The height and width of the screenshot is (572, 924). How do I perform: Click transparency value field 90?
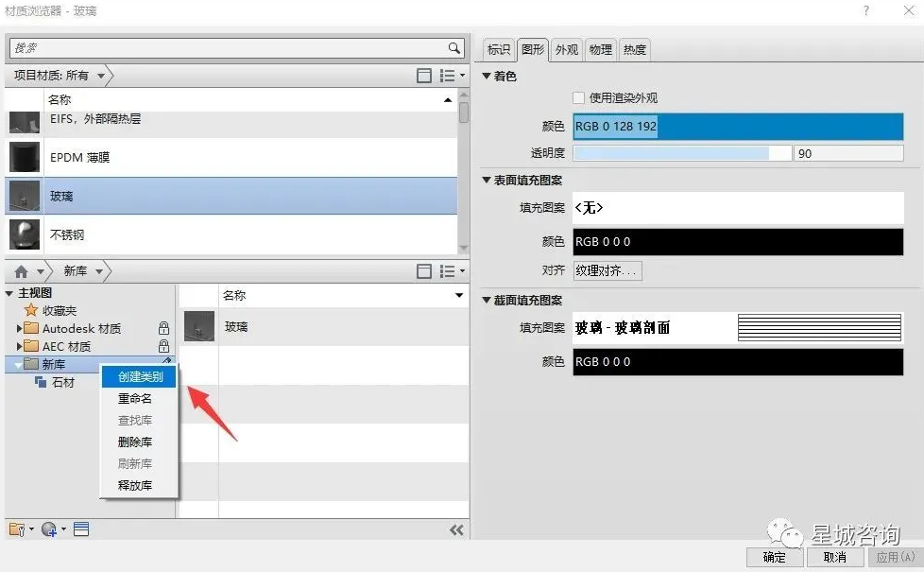point(848,153)
